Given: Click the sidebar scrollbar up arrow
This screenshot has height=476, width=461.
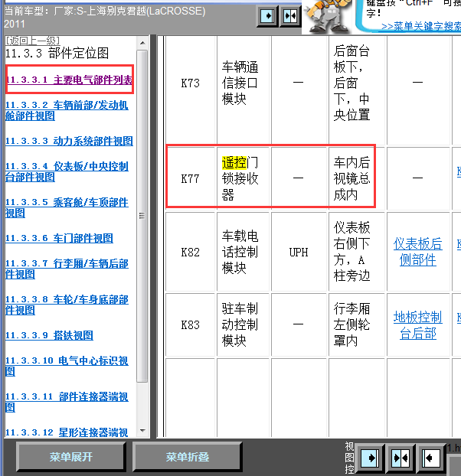Looking at the screenshot, I should click(x=142, y=43).
